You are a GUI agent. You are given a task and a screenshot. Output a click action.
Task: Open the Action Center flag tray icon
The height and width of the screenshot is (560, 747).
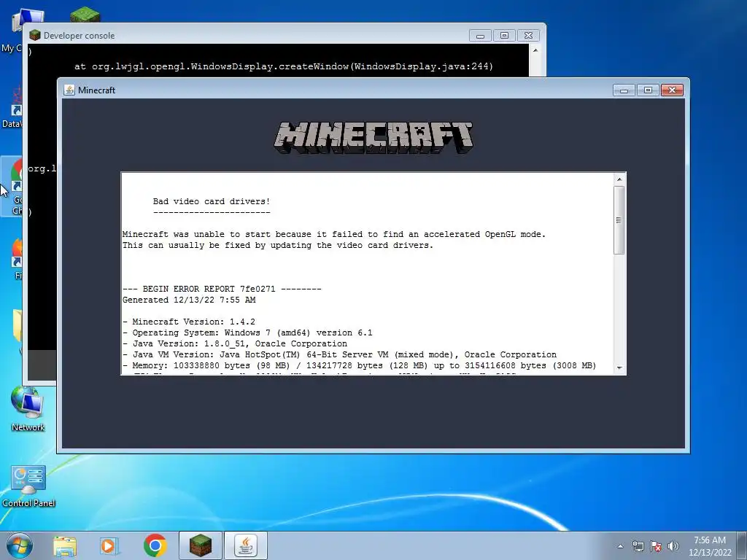(x=656, y=546)
